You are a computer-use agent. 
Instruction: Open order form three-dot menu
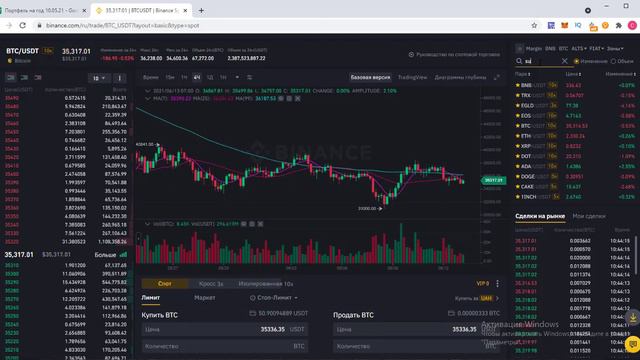pos(497,284)
